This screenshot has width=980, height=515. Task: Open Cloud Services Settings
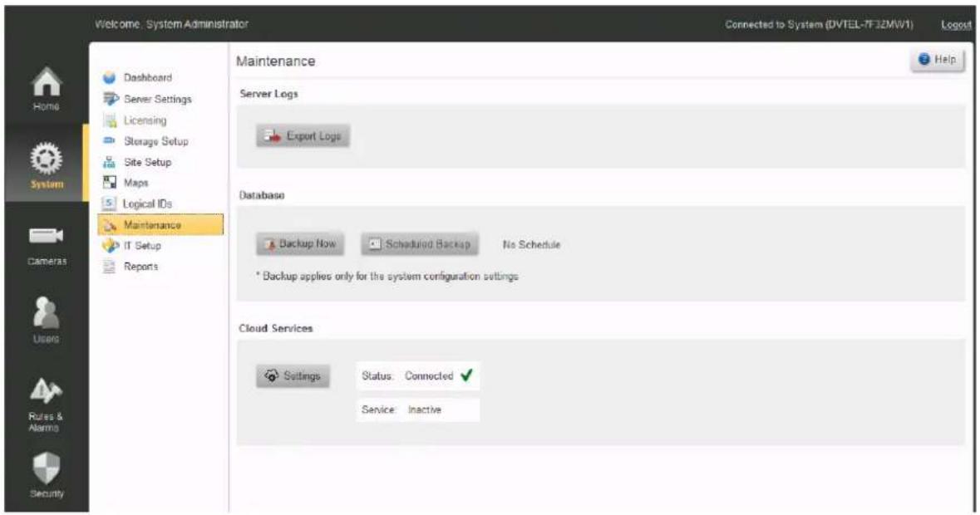click(x=293, y=375)
